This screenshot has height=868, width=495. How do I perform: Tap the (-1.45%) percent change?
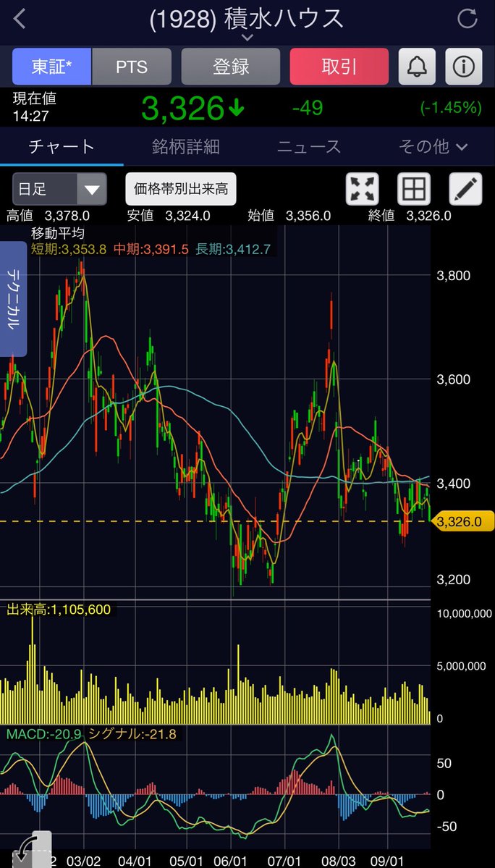[451, 107]
